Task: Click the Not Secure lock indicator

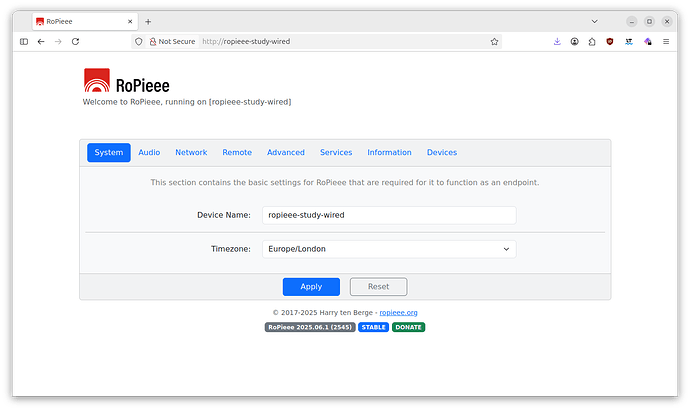Action: 172,41
